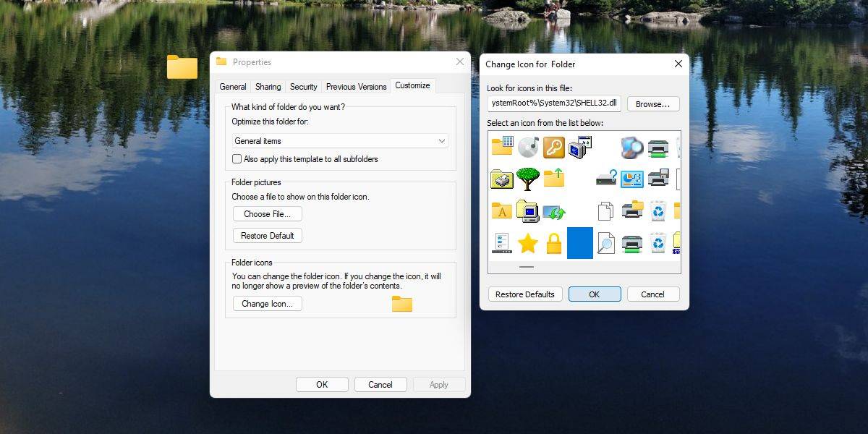Click the SHELL32.dll file path field
The width and height of the screenshot is (868, 434).
pyautogui.click(x=554, y=103)
